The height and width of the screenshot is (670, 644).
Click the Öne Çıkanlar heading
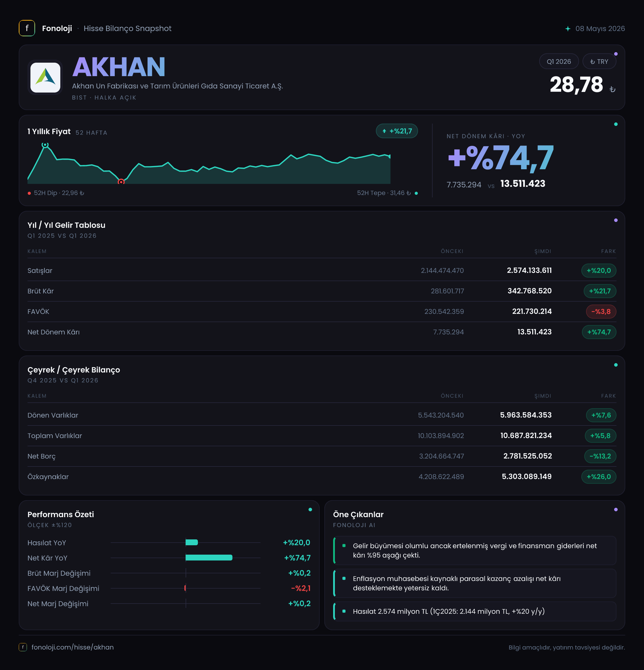pyautogui.click(x=358, y=515)
